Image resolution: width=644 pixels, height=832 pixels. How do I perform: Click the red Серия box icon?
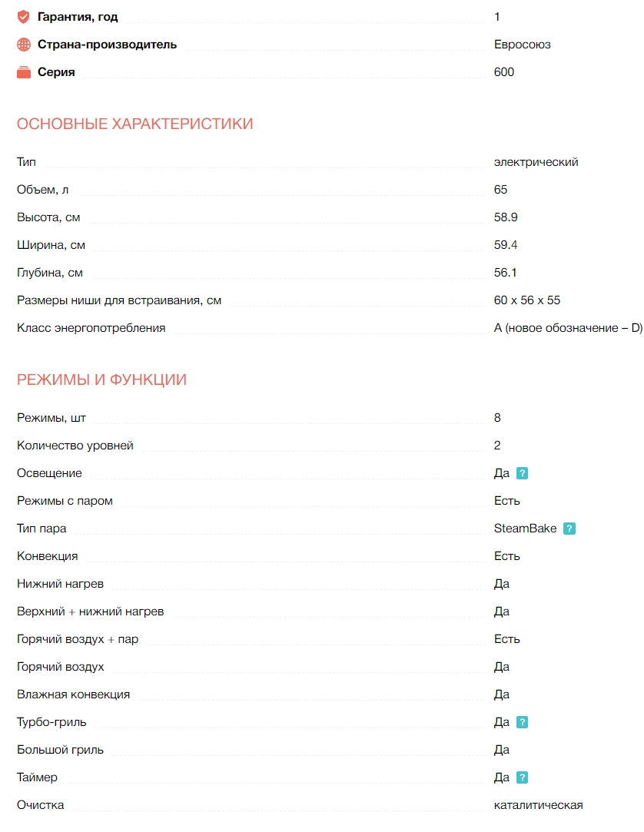click(24, 72)
